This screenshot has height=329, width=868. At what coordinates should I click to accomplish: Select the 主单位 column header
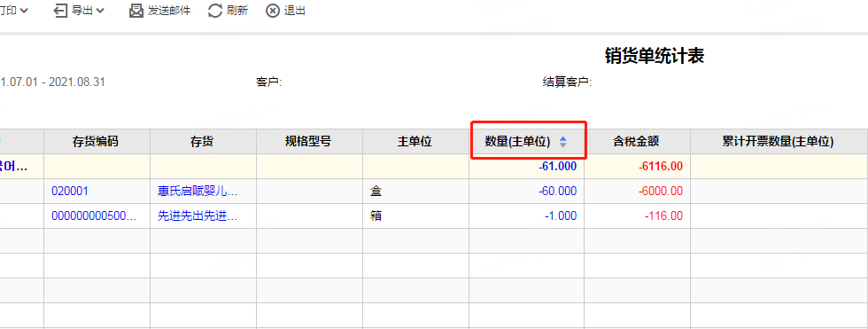point(415,142)
